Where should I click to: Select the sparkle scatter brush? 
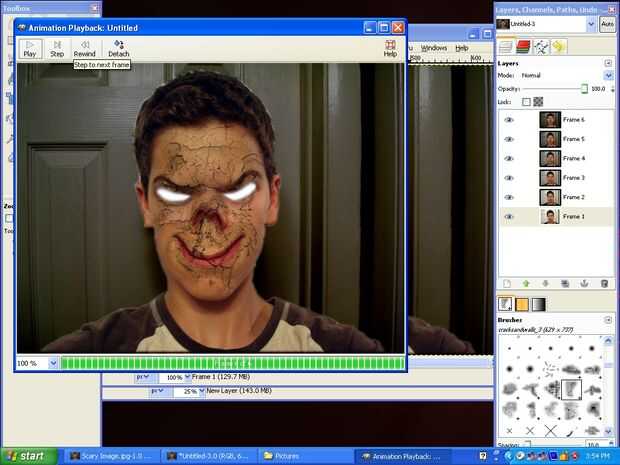click(x=550, y=369)
